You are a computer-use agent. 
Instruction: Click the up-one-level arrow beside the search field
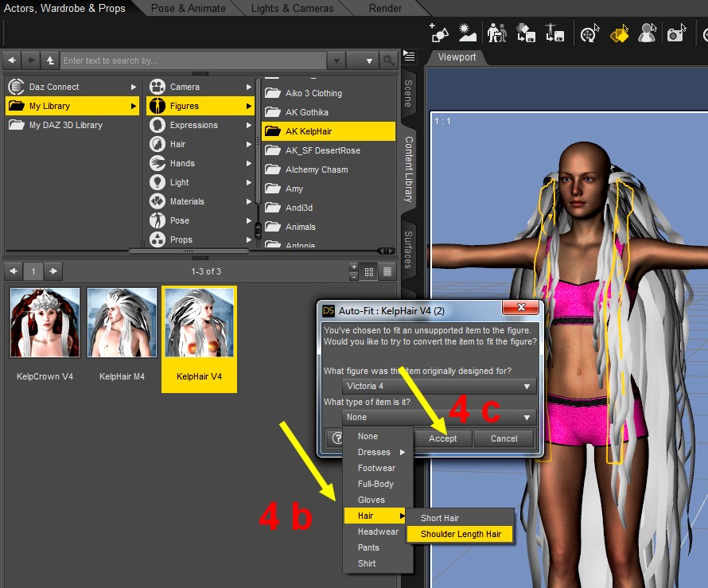pos(50,60)
